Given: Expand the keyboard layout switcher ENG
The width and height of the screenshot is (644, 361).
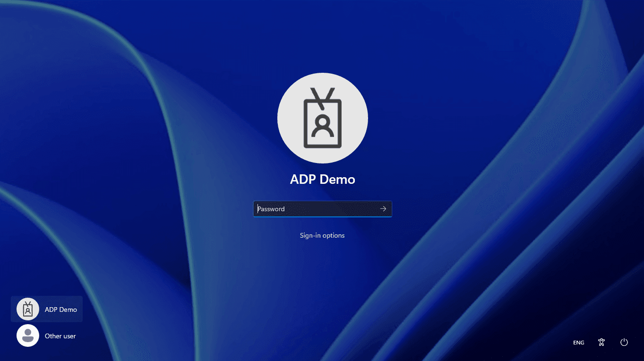Looking at the screenshot, I should click(x=578, y=343).
